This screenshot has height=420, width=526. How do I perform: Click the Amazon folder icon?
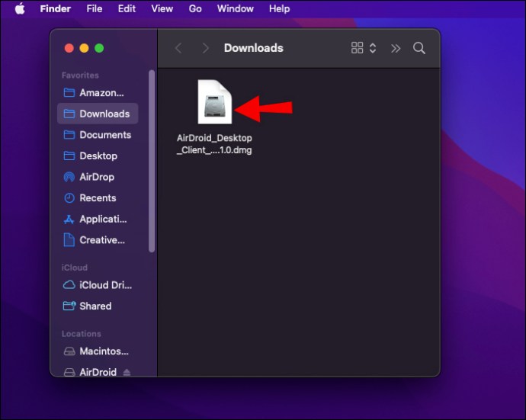pyautogui.click(x=69, y=92)
